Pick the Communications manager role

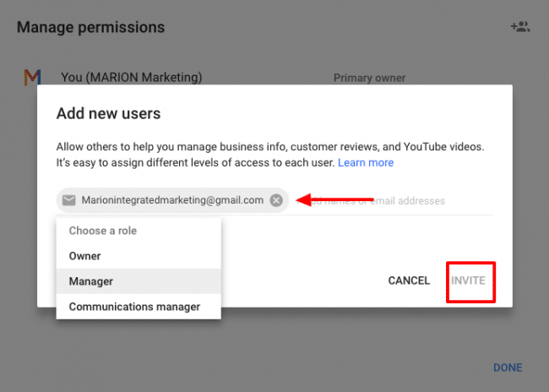click(x=134, y=307)
